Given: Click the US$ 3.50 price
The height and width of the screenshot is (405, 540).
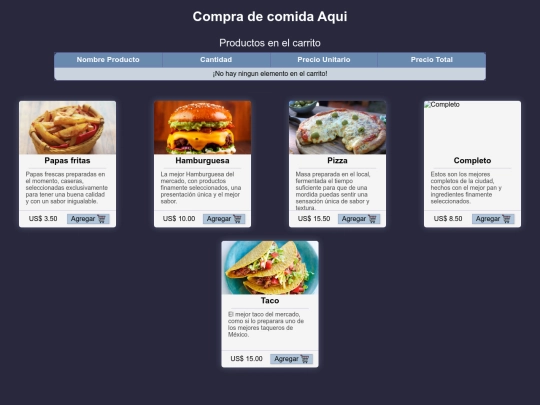Looking at the screenshot, I should (43, 219).
